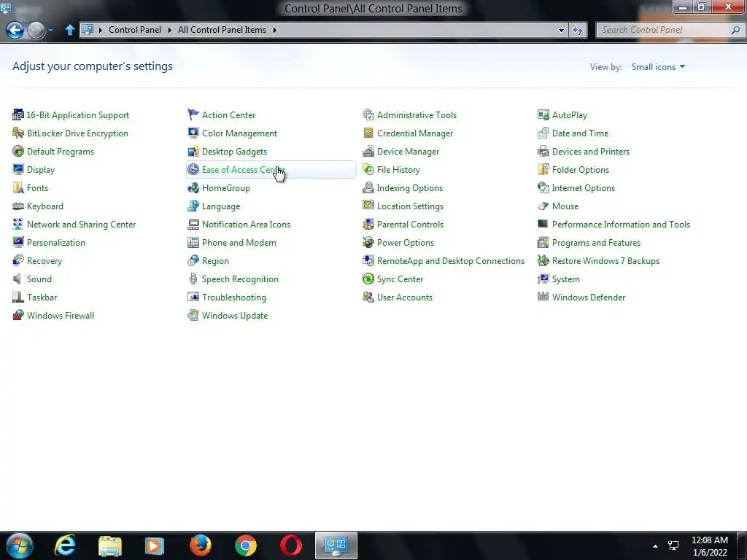Click the Action Center flag icon
The height and width of the screenshot is (560, 747).
[x=193, y=114]
